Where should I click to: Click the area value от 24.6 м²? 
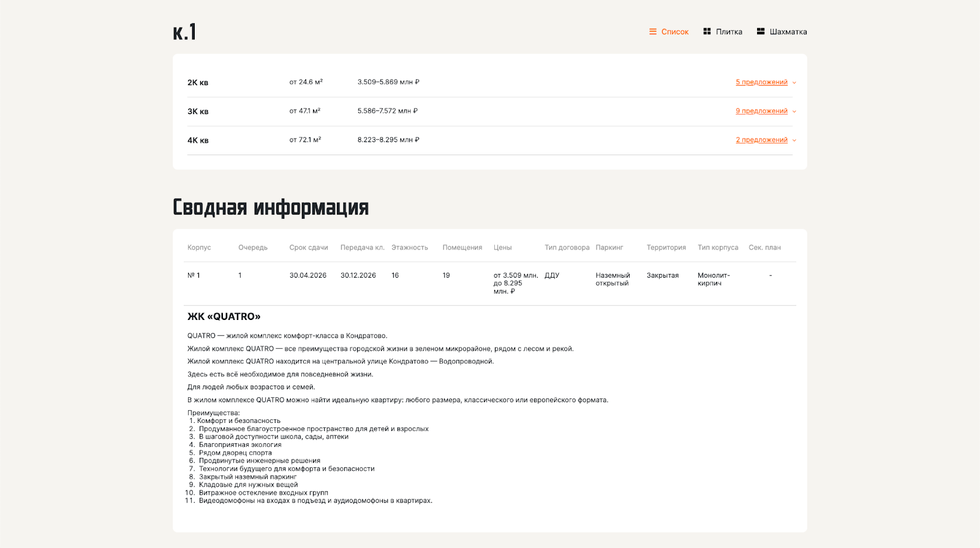[x=306, y=82]
